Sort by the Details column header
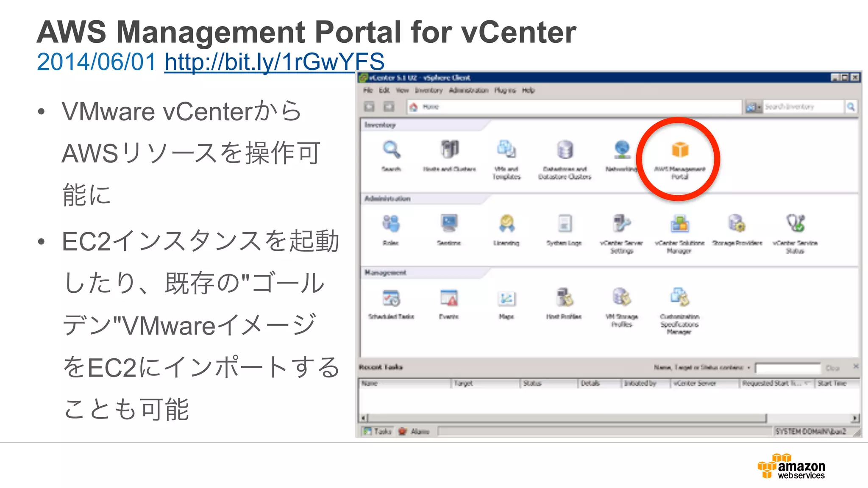Image resolution: width=868 pixels, height=488 pixels. tap(600, 383)
